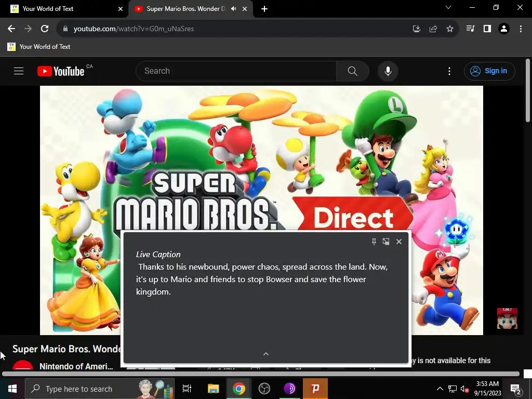532x399 pixels.
Task: Click Chrome icon in taskbar
Action: pos(239,389)
